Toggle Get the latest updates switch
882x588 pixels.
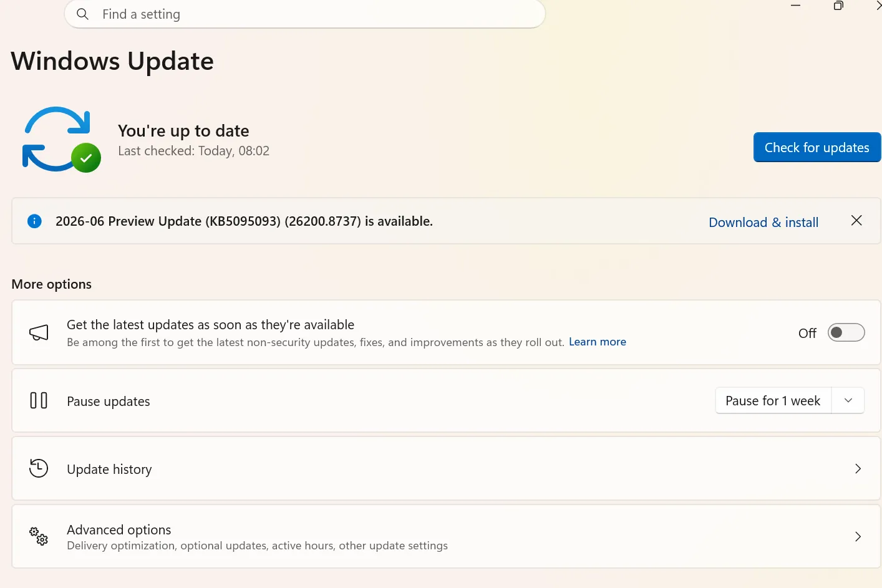[846, 332]
